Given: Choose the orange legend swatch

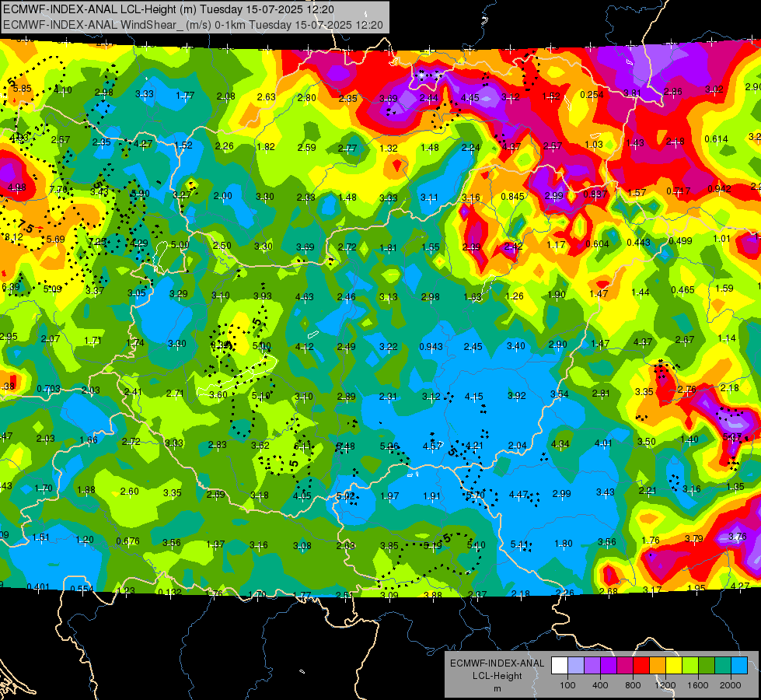Looking at the screenshot, I should pos(658,666).
